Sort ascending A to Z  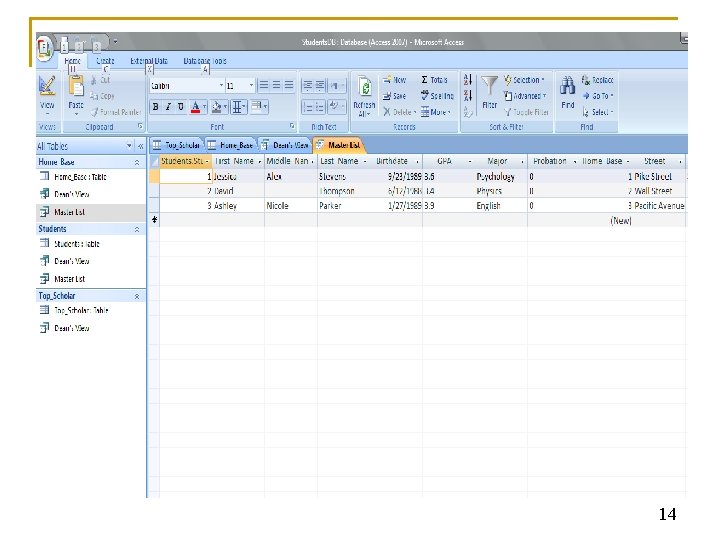[x=467, y=80]
